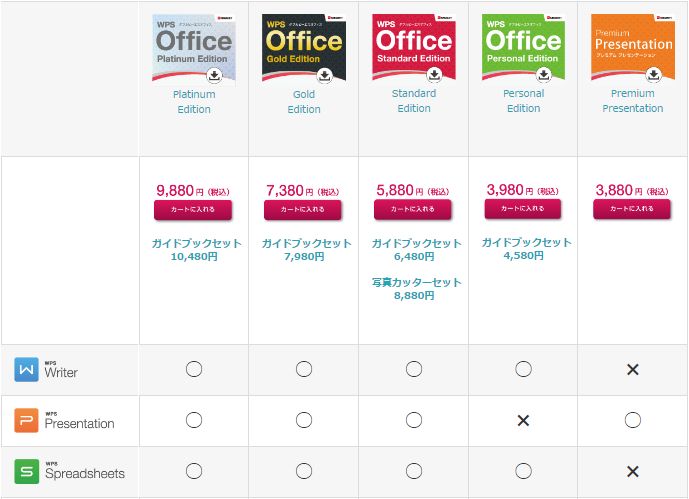Click the WPS Presentation orange icon
689x499 pixels.
tap(26, 420)
